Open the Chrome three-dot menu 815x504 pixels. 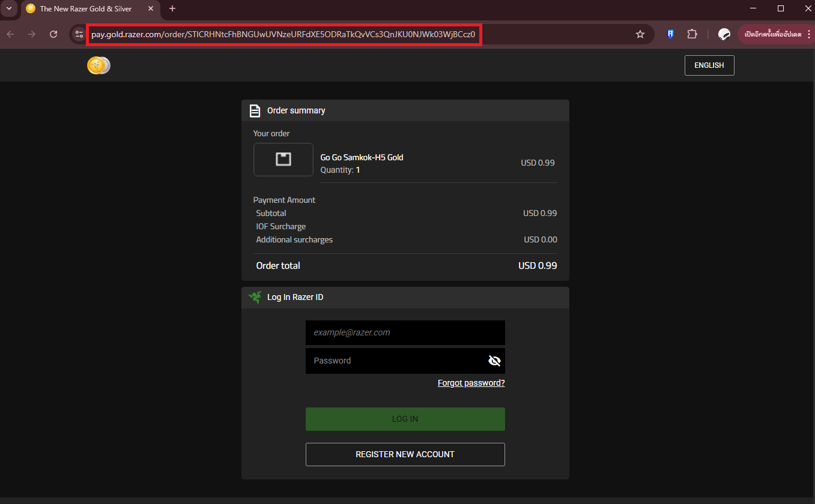[x=809, y=34]
